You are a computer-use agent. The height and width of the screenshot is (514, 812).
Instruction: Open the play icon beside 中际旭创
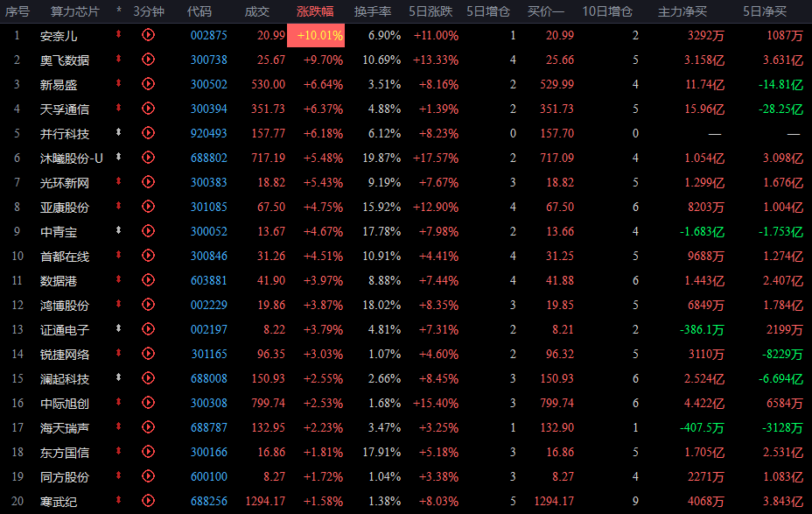pos(148,403)
